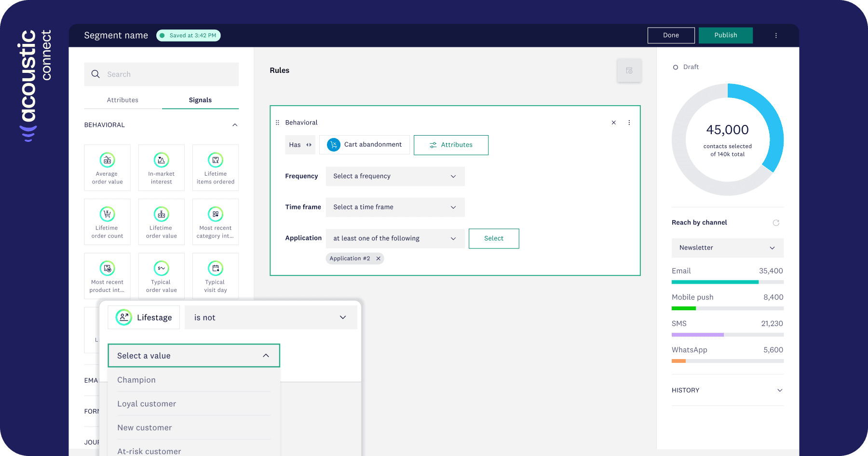Select the In-market interest behavioral signal

161,167
